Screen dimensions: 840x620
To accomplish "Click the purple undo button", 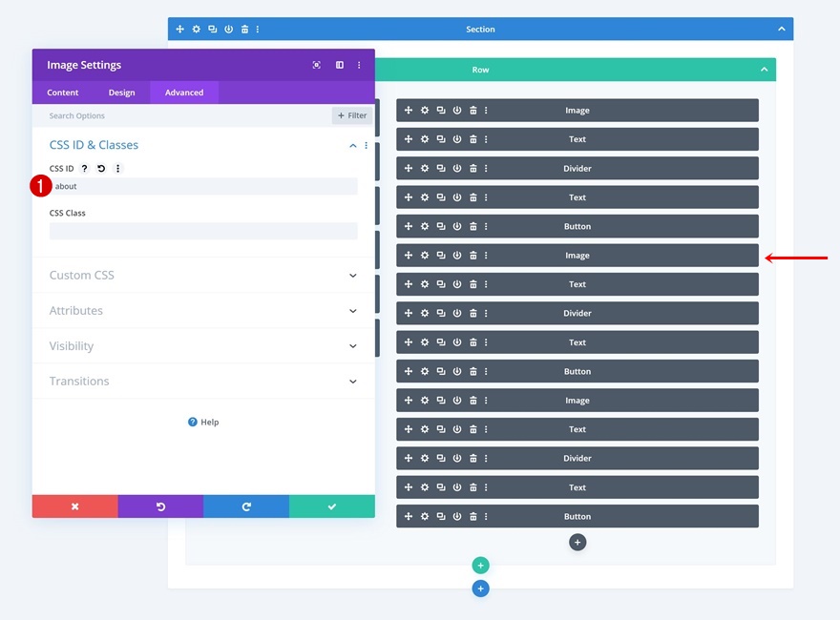I will [160, 506].
